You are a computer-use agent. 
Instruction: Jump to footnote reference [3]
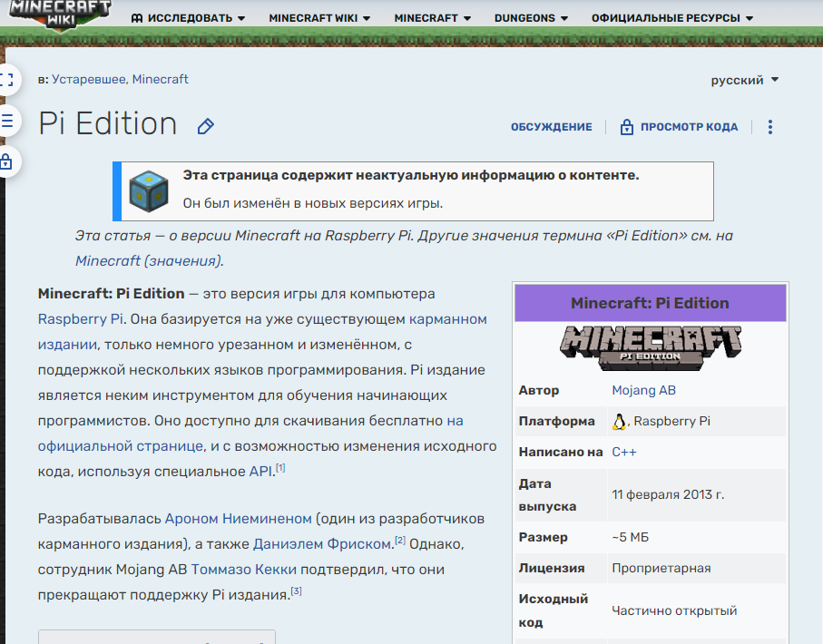point(297,591)
